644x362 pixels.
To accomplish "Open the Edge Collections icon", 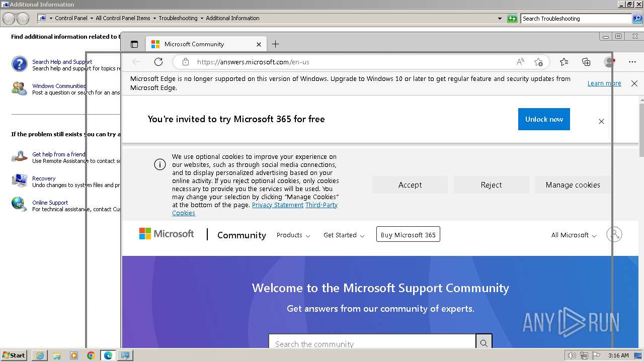I will click(586, 62).
